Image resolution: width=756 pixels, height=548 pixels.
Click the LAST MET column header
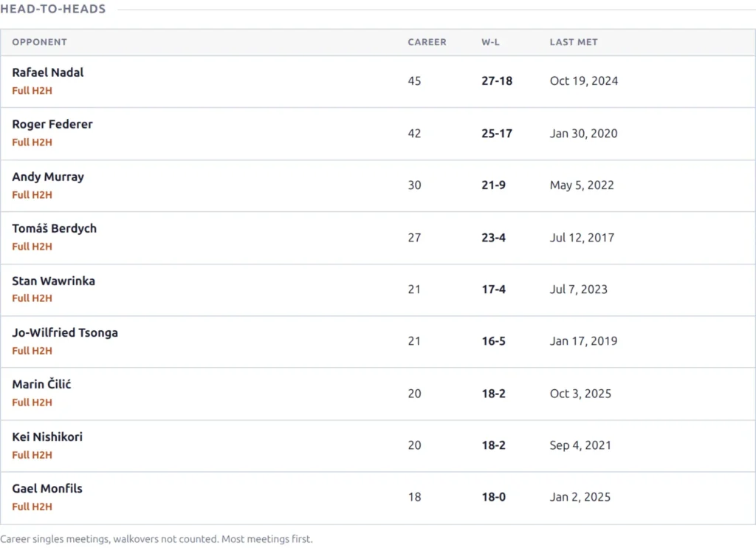point(574,42)
